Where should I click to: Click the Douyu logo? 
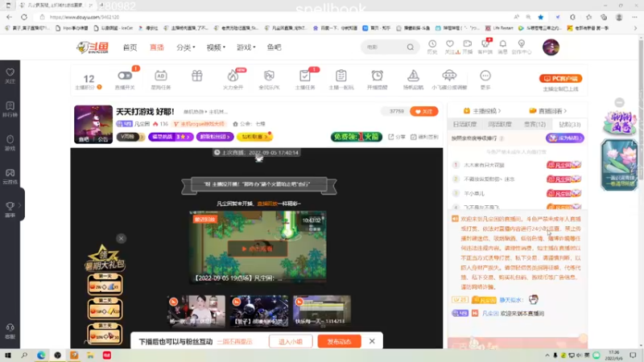pyautogui.click(x=93, y=47)
